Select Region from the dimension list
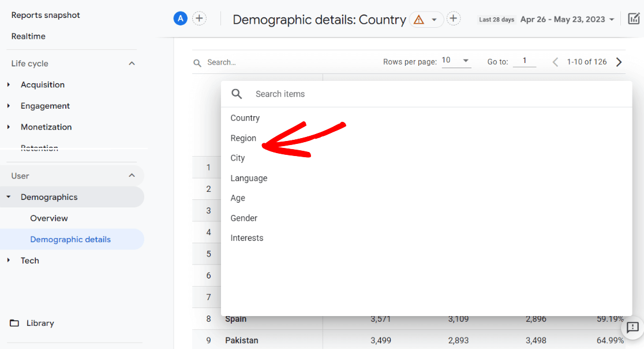The image size is (644, 349). tap(243, 138)
